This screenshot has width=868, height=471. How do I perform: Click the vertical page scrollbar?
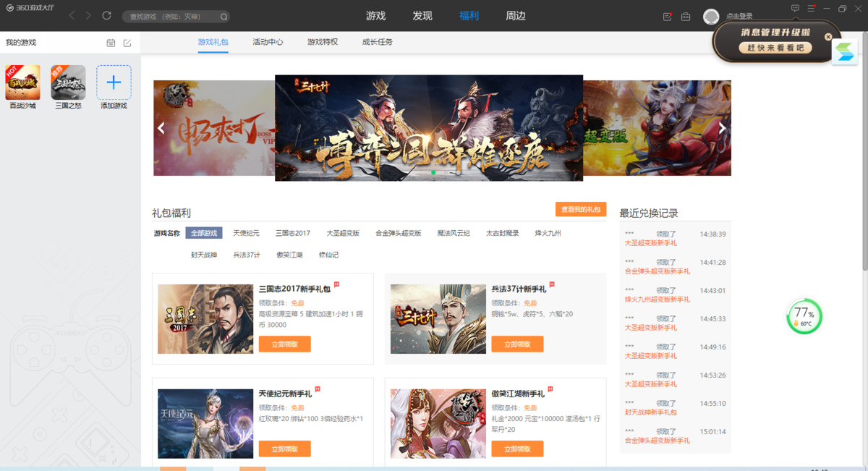pos(864,152)
